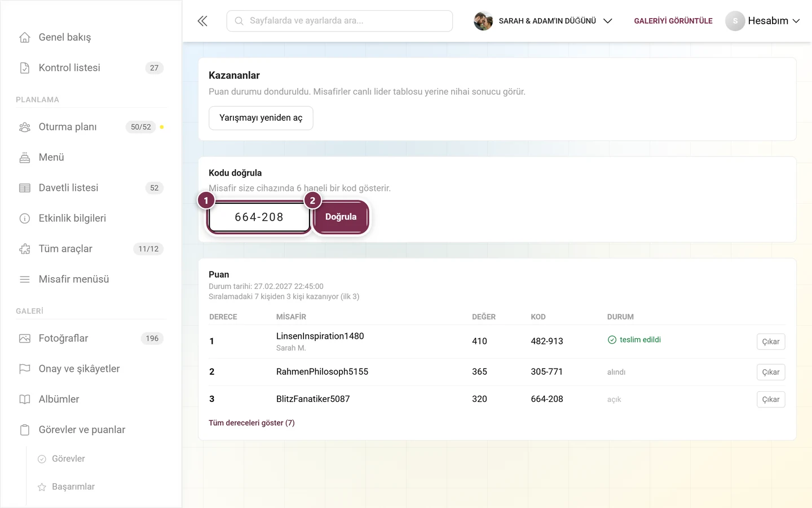Click the clipboard icon beside Görevler ve puanlar
This screenshot has width=812, height=508.
(25, 430)
